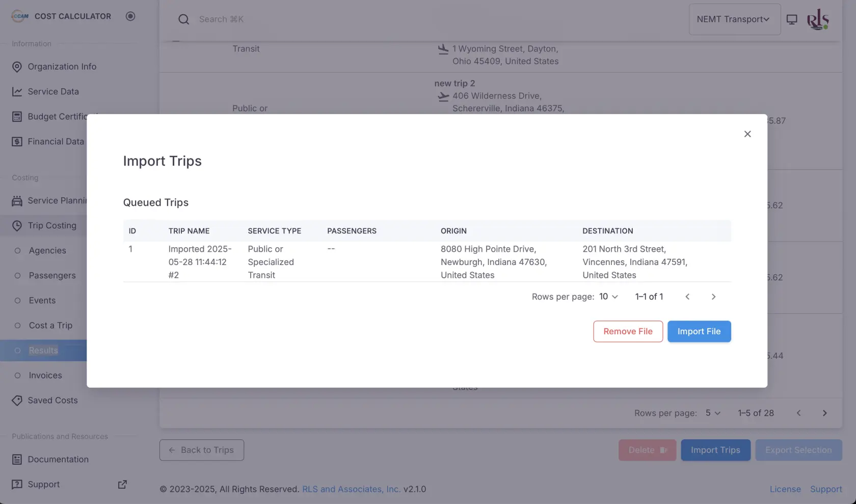856x504 pixels.
Task: Go to next page of queued trips
Action: pos(713,297)
